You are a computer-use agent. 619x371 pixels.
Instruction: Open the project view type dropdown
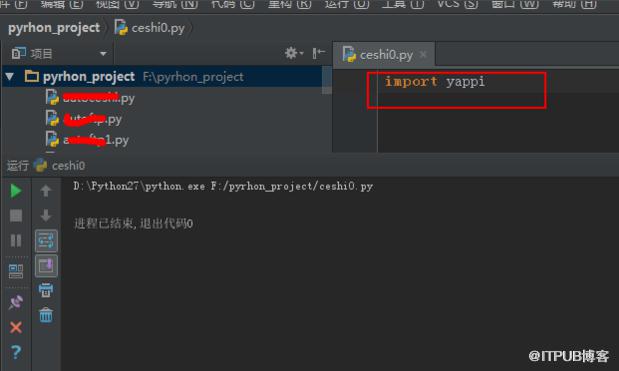tap(103, 53)
